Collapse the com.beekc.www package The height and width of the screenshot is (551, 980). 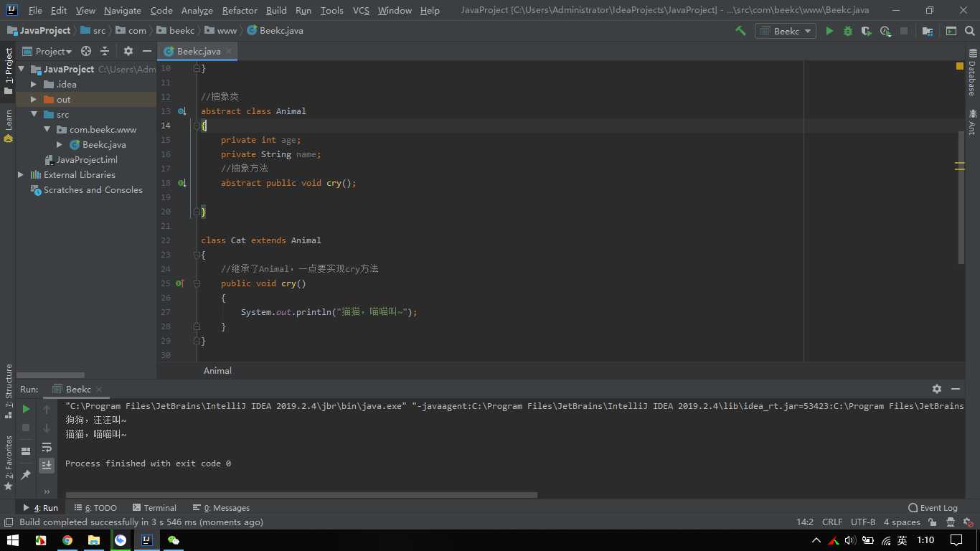[47, 129]
